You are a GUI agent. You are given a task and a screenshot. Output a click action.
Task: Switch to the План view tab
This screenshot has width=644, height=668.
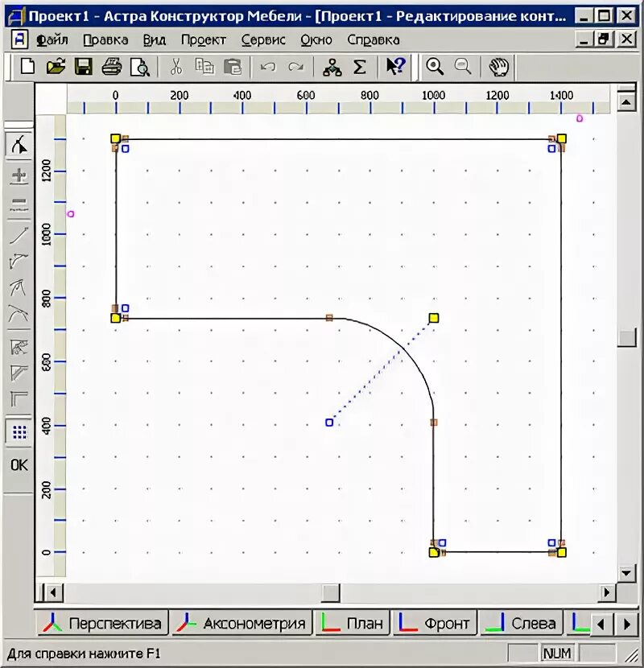point(353,624)
